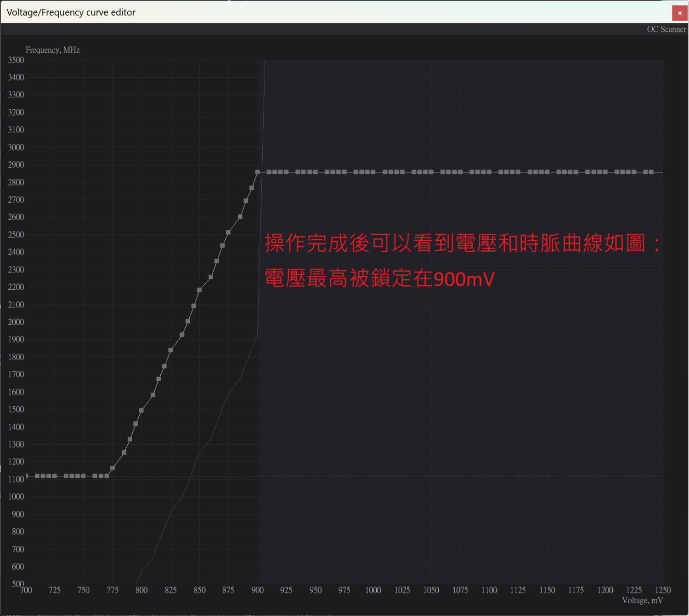Viewport: 689px width, 616px height.
Task: Open the OC Scanner
Action: [666, 29]
